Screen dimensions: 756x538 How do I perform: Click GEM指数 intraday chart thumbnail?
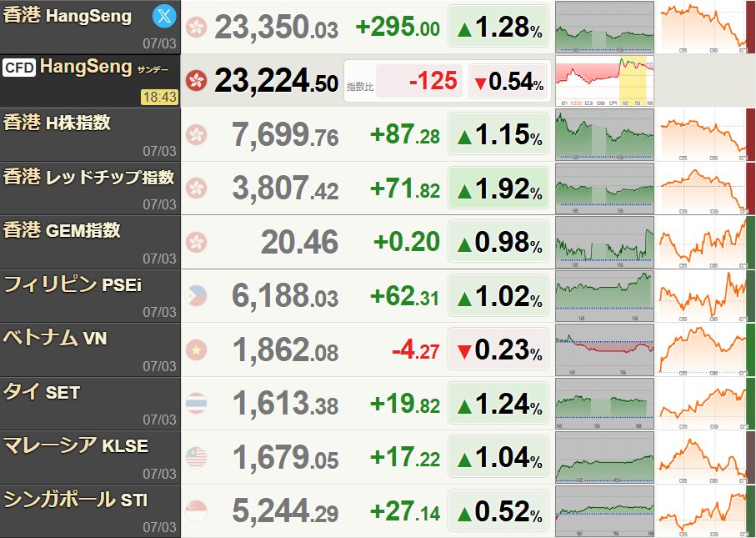coord(604,242)
